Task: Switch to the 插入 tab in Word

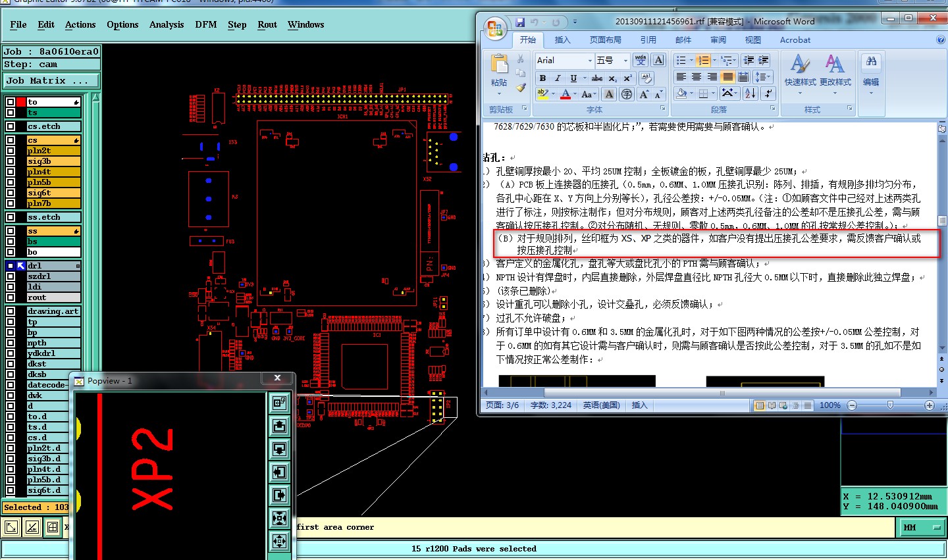Action: pyautogui.click(x=563, y=40)
